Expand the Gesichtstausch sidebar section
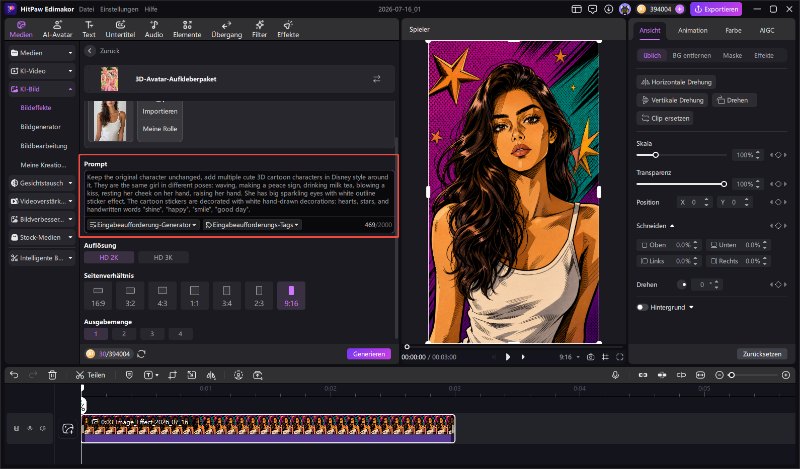Screen dimensions: 800x469 [x=42, y=183]
